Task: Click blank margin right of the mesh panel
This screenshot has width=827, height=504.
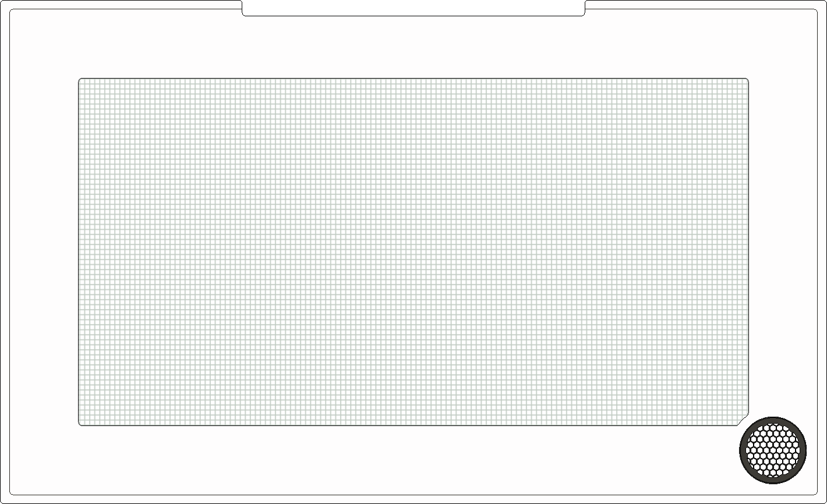Action: pos(783,252)
